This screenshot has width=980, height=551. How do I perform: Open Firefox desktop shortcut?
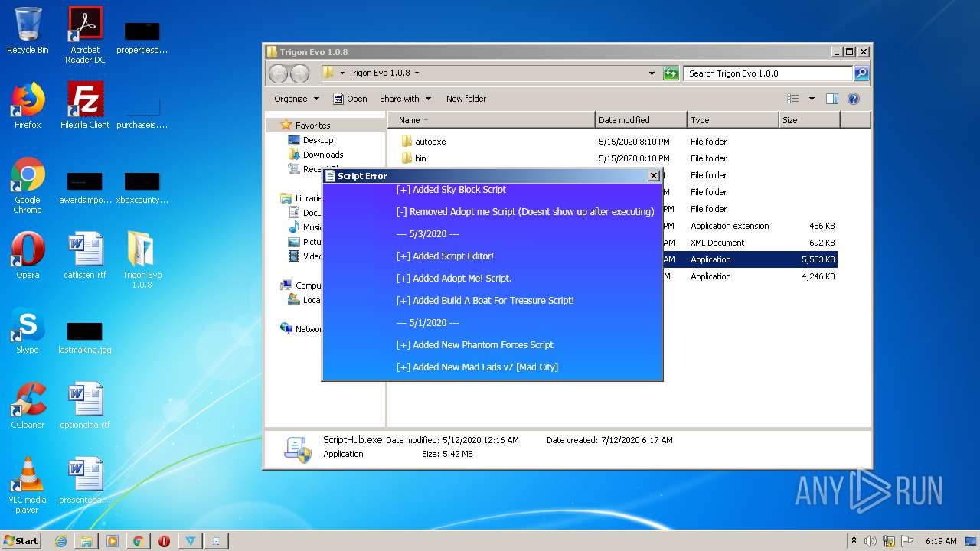(x=28, y=106)
